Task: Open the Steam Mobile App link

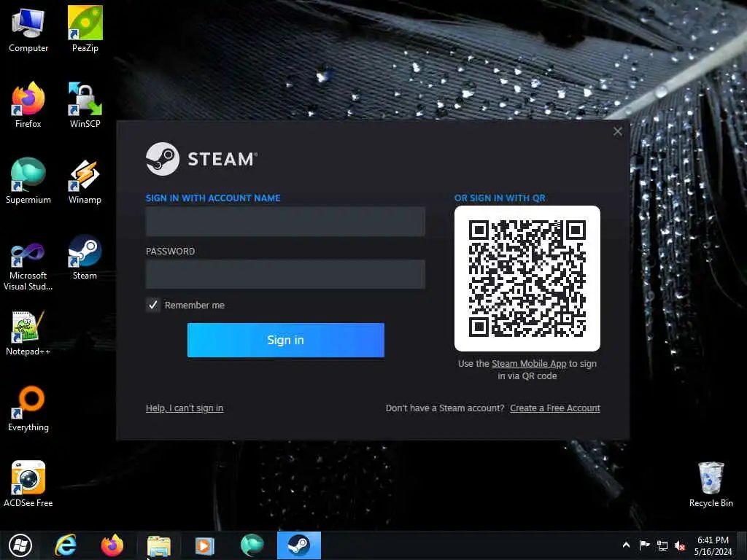Action: (x=529, y=363)
